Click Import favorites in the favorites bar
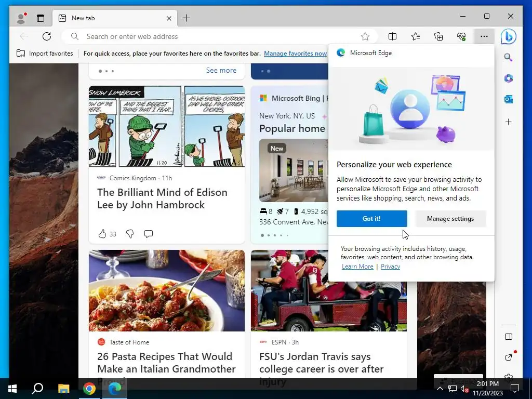This screenshot has height=399, width=532. click(45, 54)
